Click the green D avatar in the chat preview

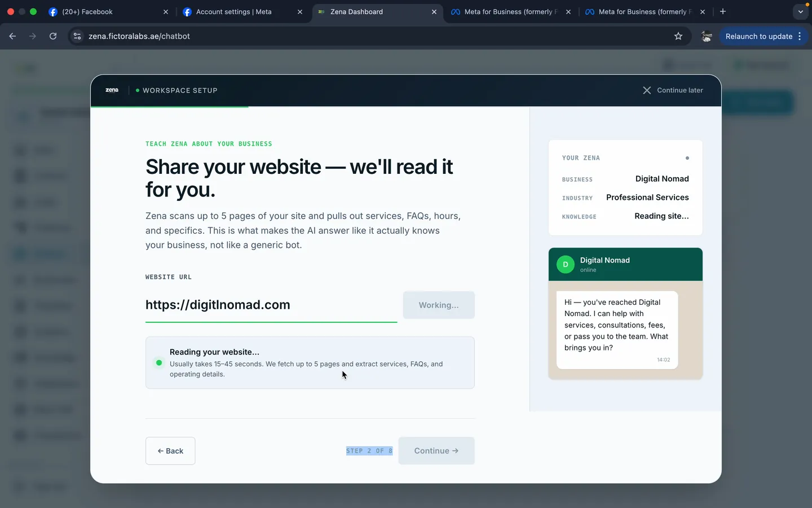pyautogui.click(x=566, y=264)
